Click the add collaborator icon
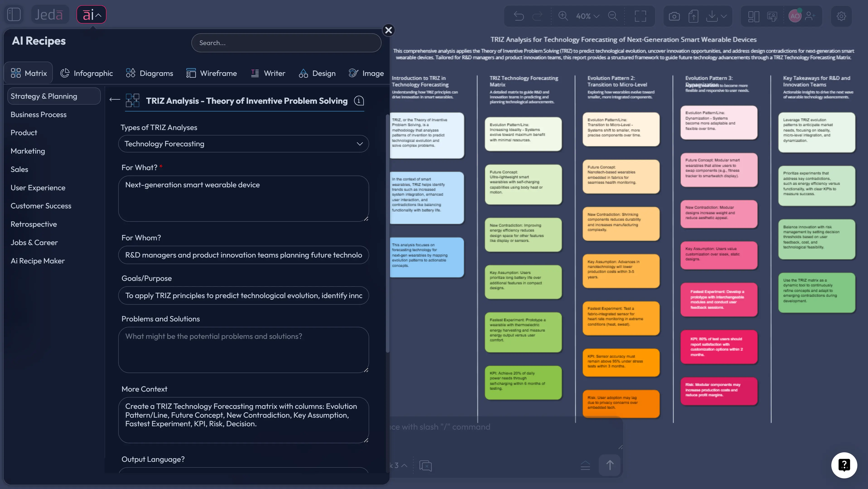 click(811, 16)
